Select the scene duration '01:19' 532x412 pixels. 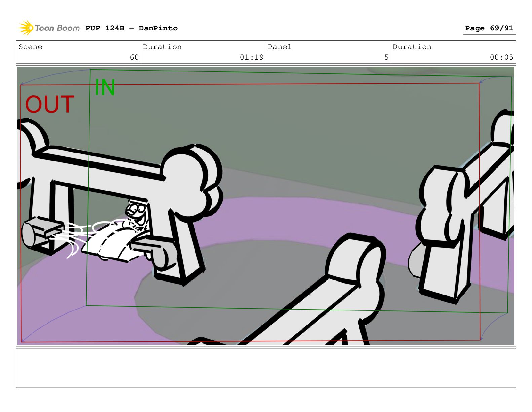pyautogui.click(x=252, y=57)
